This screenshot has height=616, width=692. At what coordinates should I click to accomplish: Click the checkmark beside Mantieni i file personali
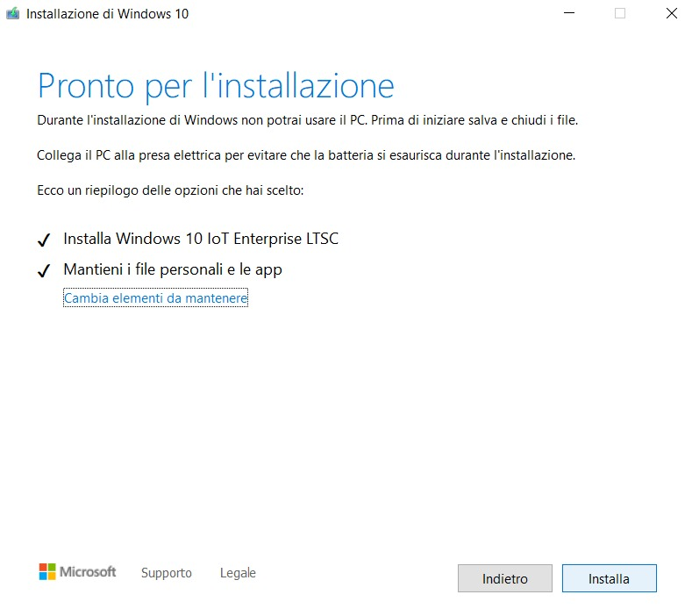pos(44,271)
